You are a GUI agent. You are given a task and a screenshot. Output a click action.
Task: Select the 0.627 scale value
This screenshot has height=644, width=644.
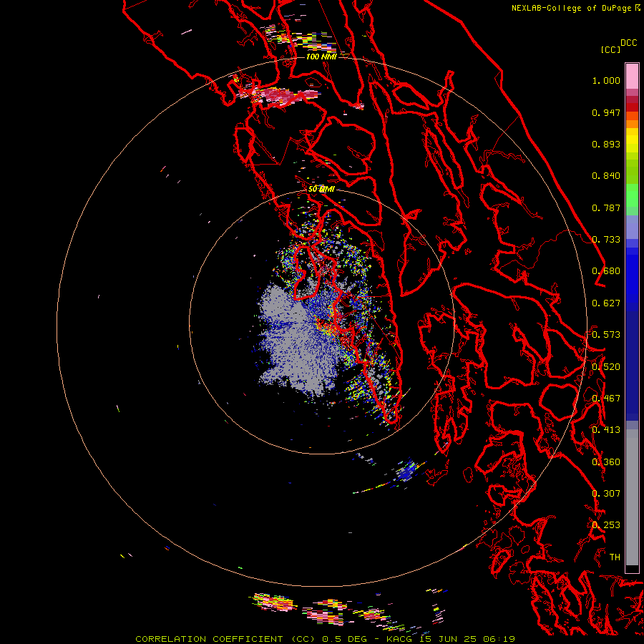point(606,303)
